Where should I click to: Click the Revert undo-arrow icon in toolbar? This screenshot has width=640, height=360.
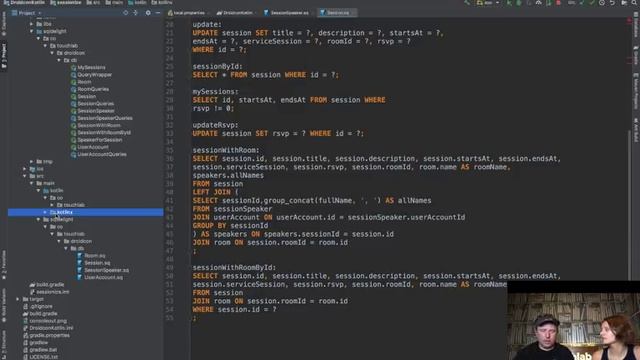(x=612, y=2)
